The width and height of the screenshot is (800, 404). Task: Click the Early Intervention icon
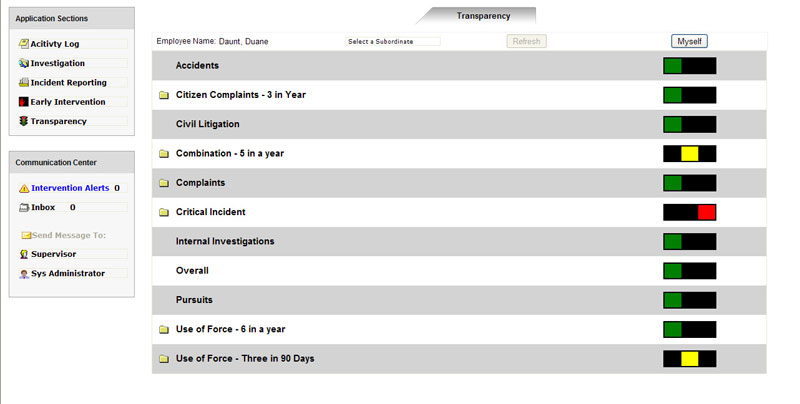click(24, 102)
